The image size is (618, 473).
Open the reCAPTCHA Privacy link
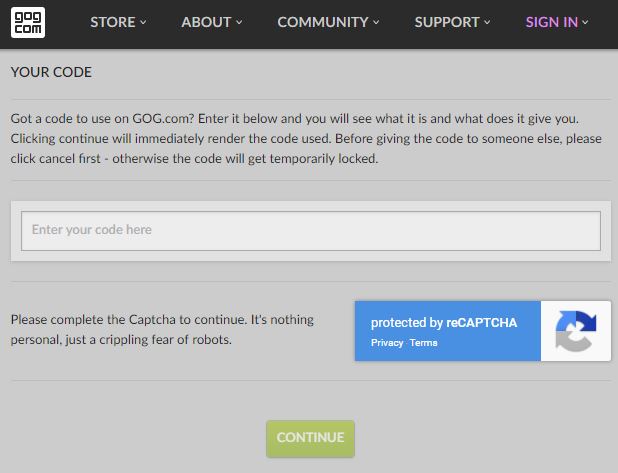[x=387, y=343]
